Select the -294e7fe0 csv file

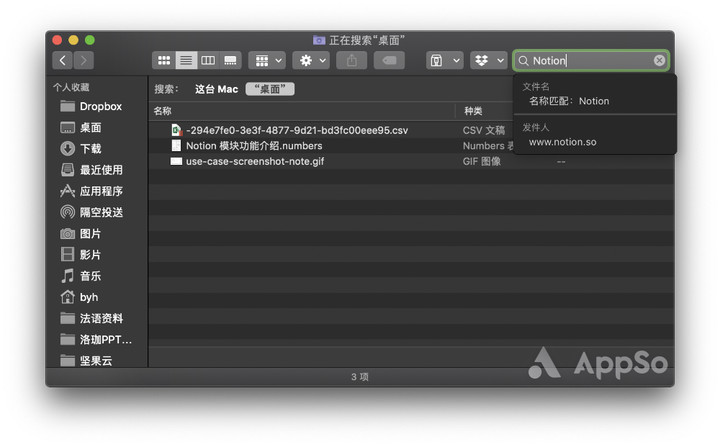(x=297, y=130)
